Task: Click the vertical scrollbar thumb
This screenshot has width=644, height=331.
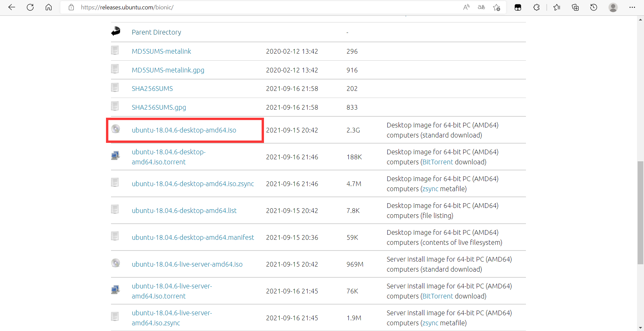Action: [x=640, y=213]
